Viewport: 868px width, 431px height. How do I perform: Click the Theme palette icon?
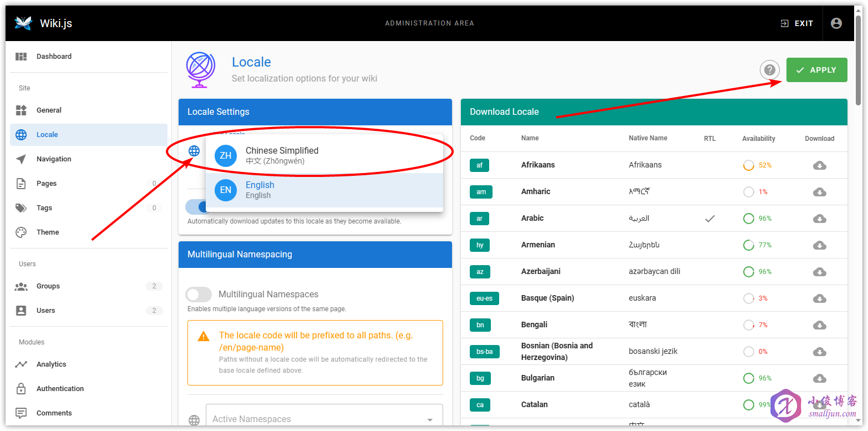point(21,232)
